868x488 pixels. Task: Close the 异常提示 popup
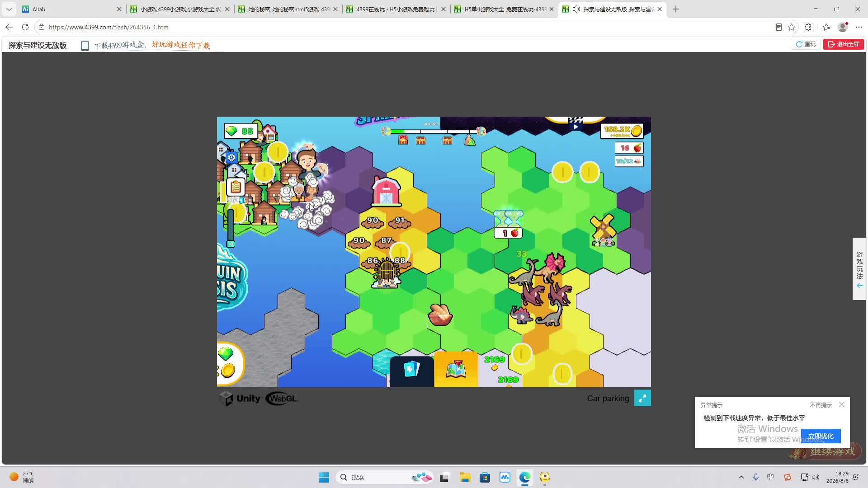842,404
